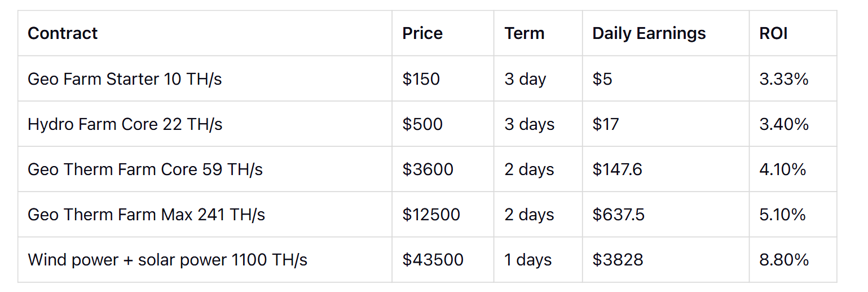
Task: Click the $147.6 daily earnings cell
Action: pyautogui.click(x=617, y=169)
